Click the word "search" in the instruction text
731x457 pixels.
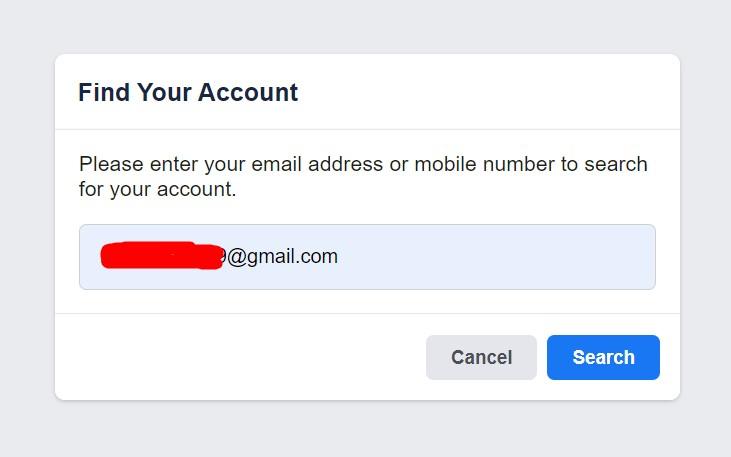point(617,164)
